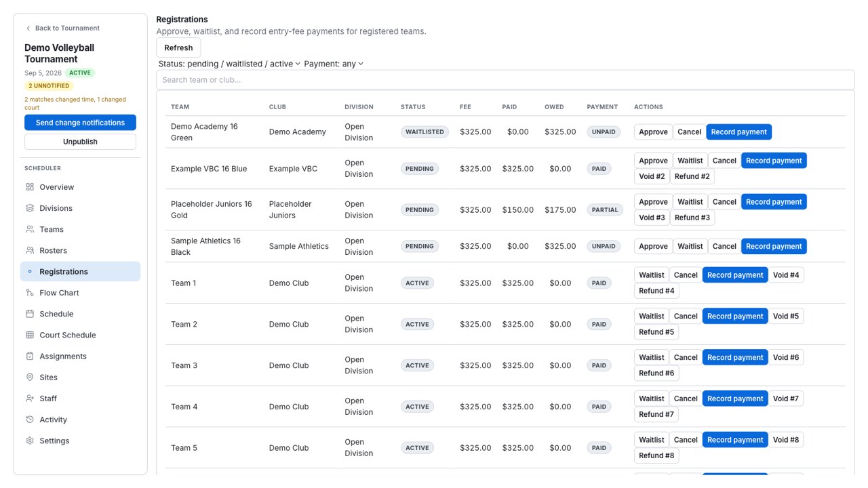Click the WAITLISTED status badge
This screenshot has width=868, height=488.
pos(425,132)
